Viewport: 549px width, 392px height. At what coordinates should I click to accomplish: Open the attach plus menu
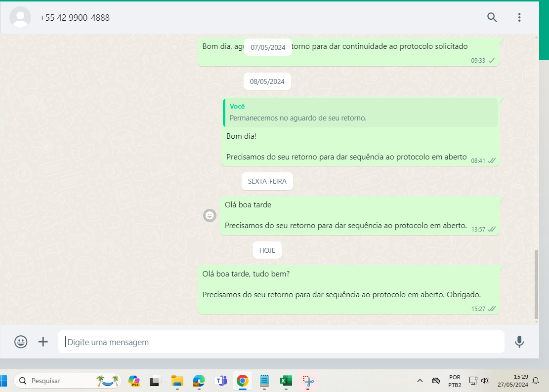43,342
